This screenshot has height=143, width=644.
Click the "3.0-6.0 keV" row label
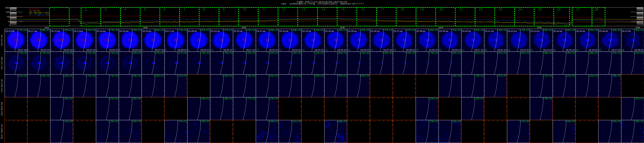2,40
